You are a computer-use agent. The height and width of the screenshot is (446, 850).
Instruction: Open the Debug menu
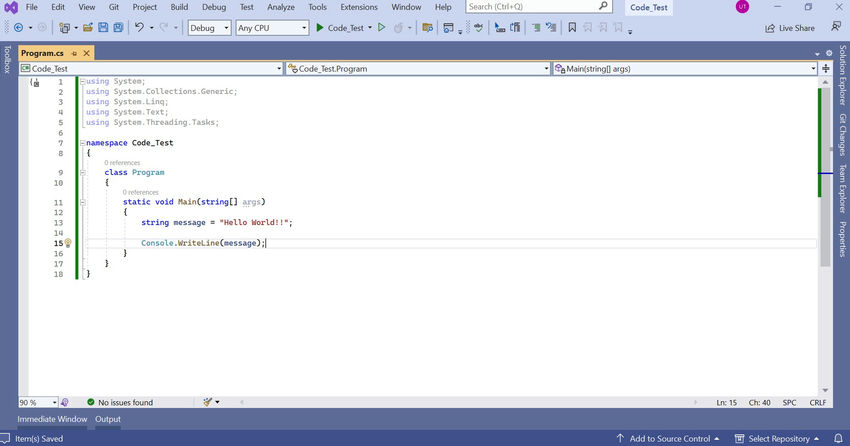pyautogui.click(x=214, y=7)
